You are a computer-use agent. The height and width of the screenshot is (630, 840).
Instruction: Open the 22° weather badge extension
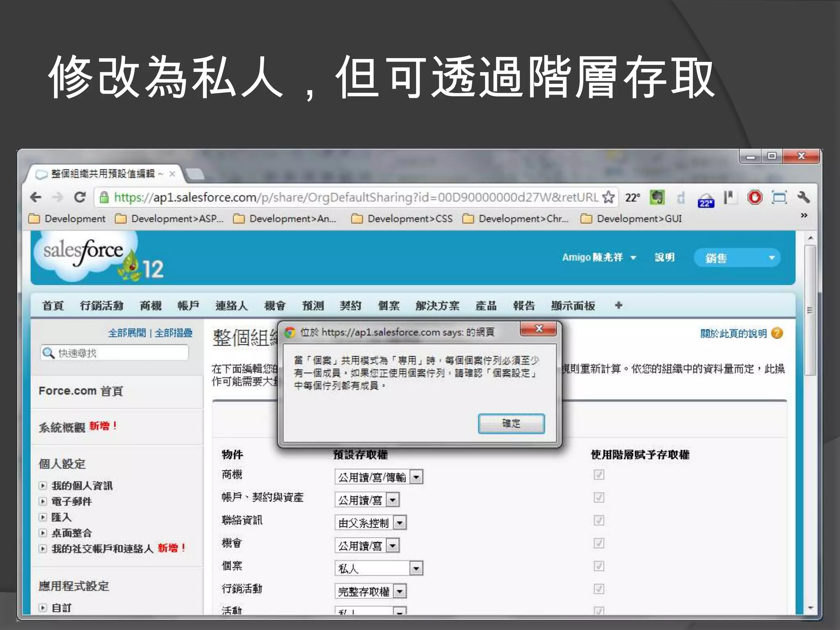pos(706,200)
